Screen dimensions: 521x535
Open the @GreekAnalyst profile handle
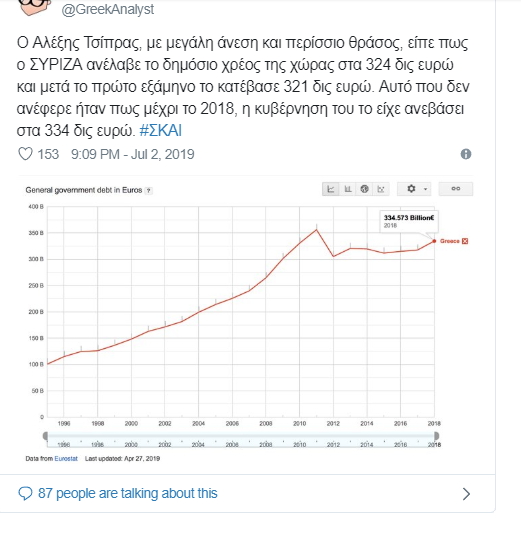[107, 9]
